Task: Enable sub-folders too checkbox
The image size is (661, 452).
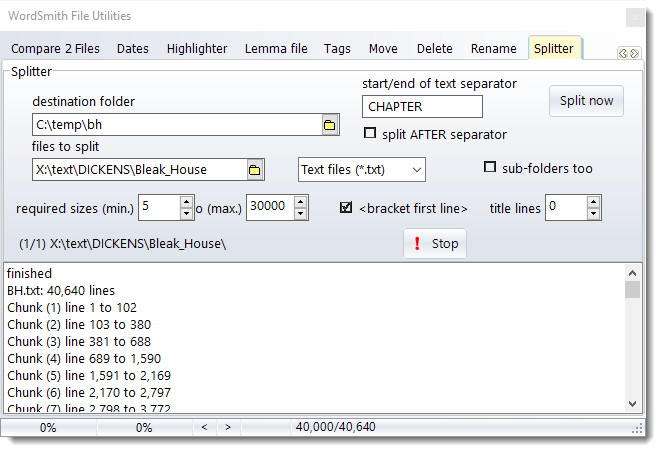Action: coord(489,167)
